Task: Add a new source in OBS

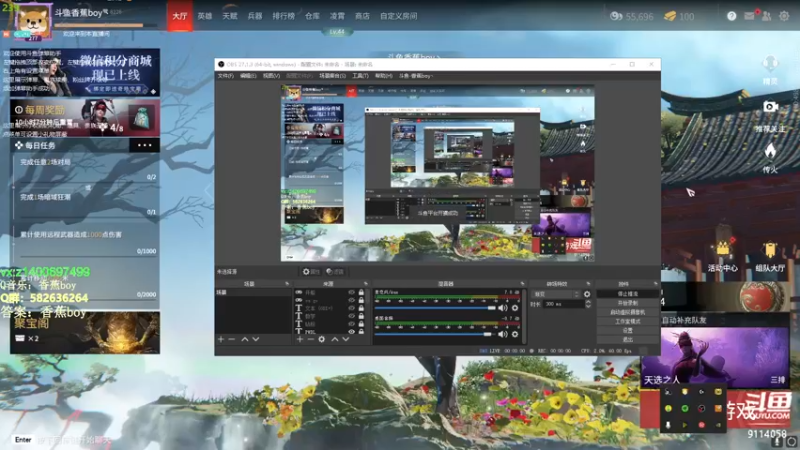Action: pyautogui.click(x=300, y=339)
